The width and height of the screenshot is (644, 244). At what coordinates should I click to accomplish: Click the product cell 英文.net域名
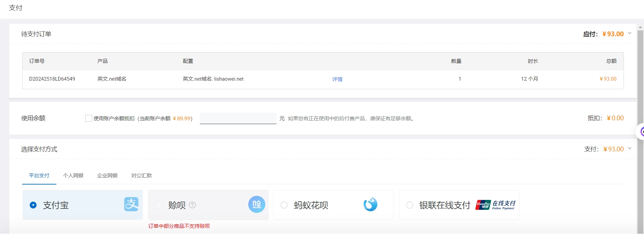tap(112, 79)
